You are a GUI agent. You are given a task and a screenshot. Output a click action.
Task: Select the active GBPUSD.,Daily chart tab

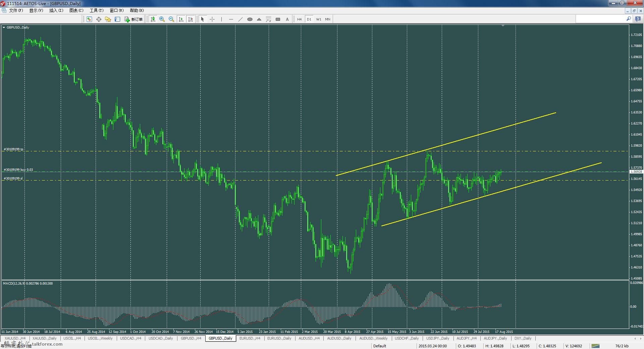pyautogui.click(x=220, y=338)
